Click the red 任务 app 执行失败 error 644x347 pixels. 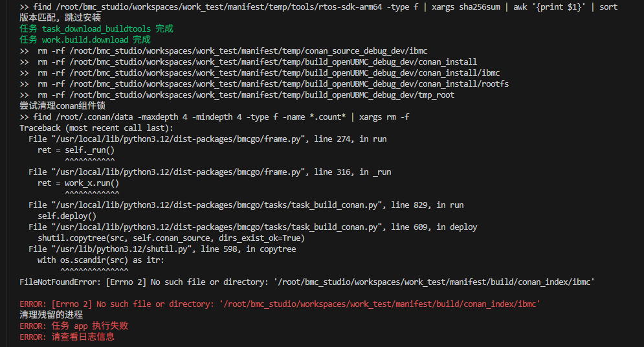coord(89,326)
